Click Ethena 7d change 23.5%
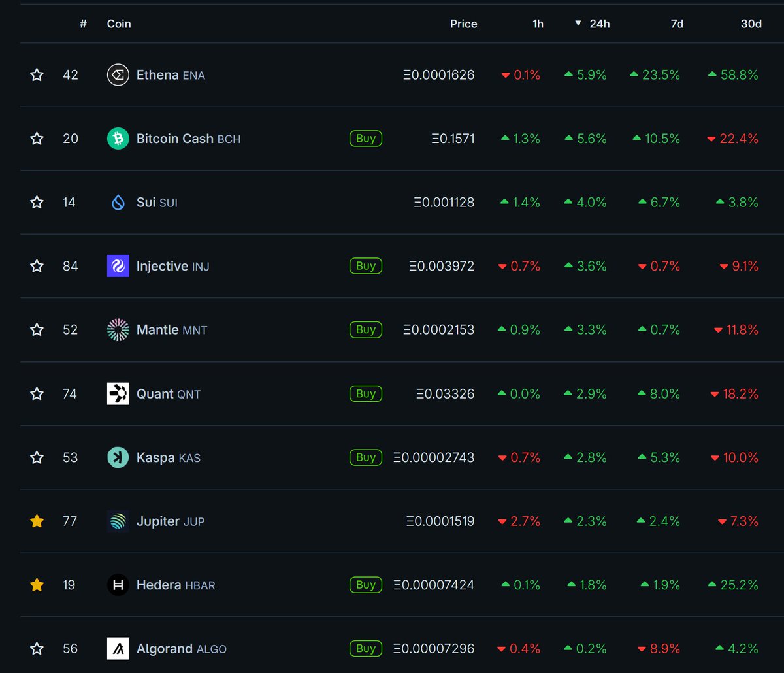Screen dimensions: 784x673 [655, 75]
